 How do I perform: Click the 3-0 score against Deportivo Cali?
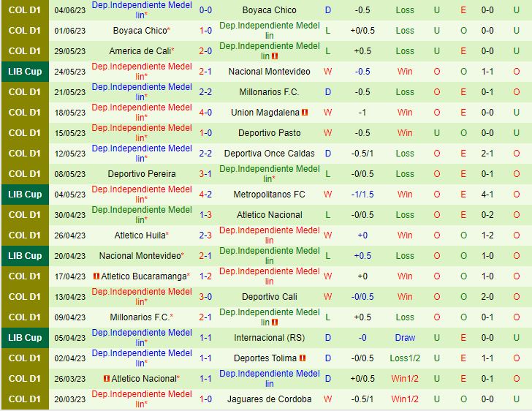pyautogui.click(x=205, y=297)
